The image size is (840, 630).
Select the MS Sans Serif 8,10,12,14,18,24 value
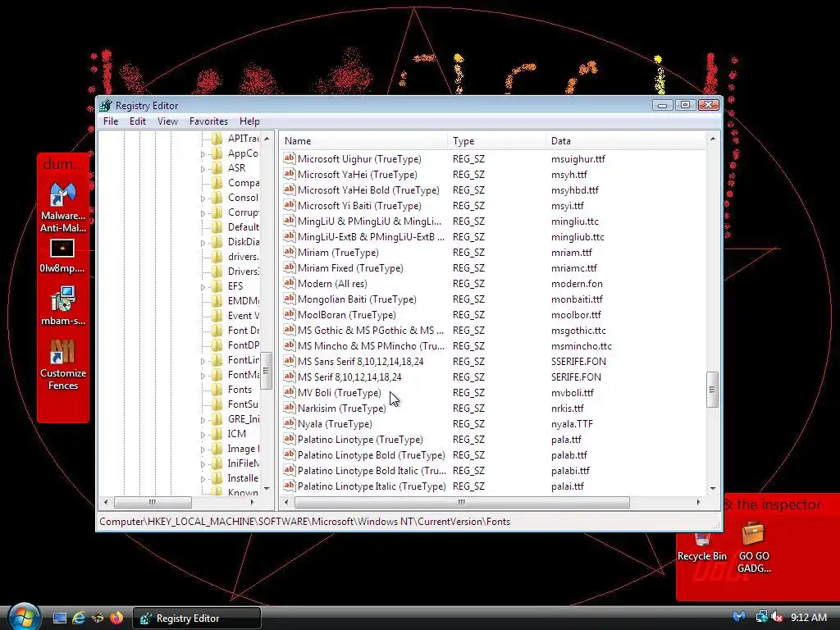click(x=361, y=361)
